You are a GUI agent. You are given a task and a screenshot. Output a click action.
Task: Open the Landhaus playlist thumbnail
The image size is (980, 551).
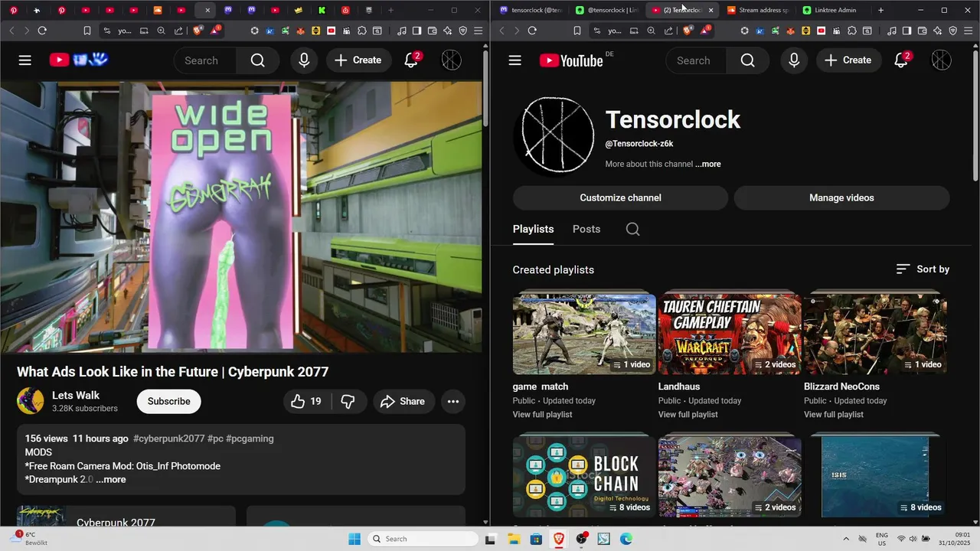730,334
